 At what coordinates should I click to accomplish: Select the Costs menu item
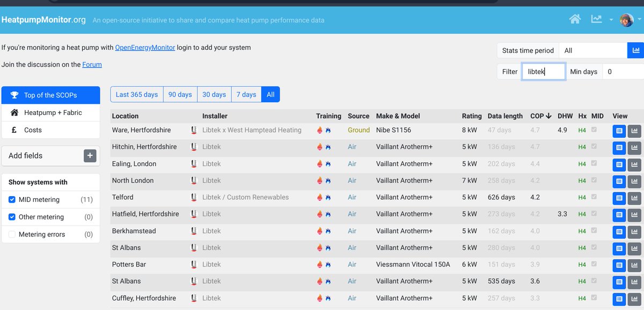[x=50, y=130]
